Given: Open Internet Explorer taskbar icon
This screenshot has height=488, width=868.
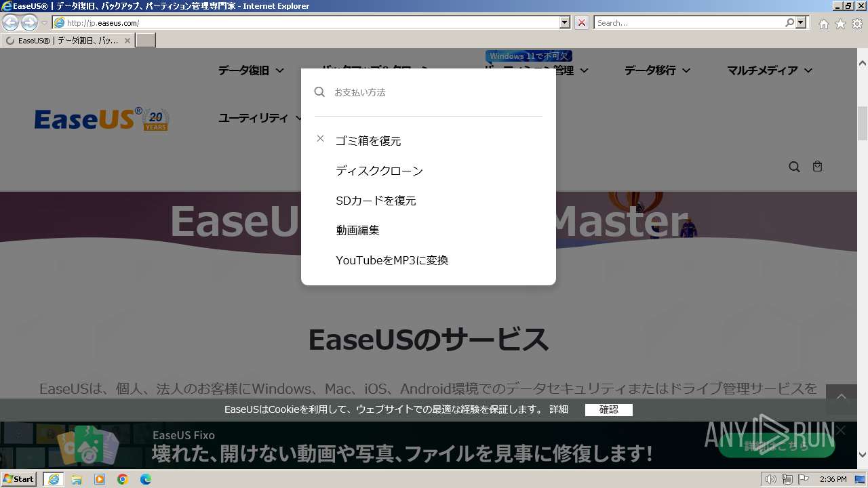Looking at the screenshot, I should click(53, 479).
